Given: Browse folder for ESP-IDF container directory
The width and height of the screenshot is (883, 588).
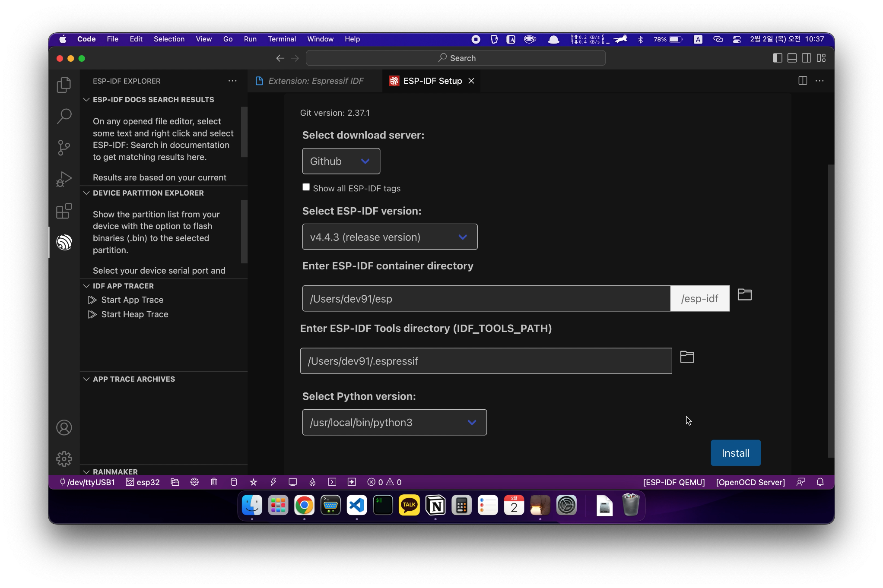Looking at the screenshot, I should point(744,295).
